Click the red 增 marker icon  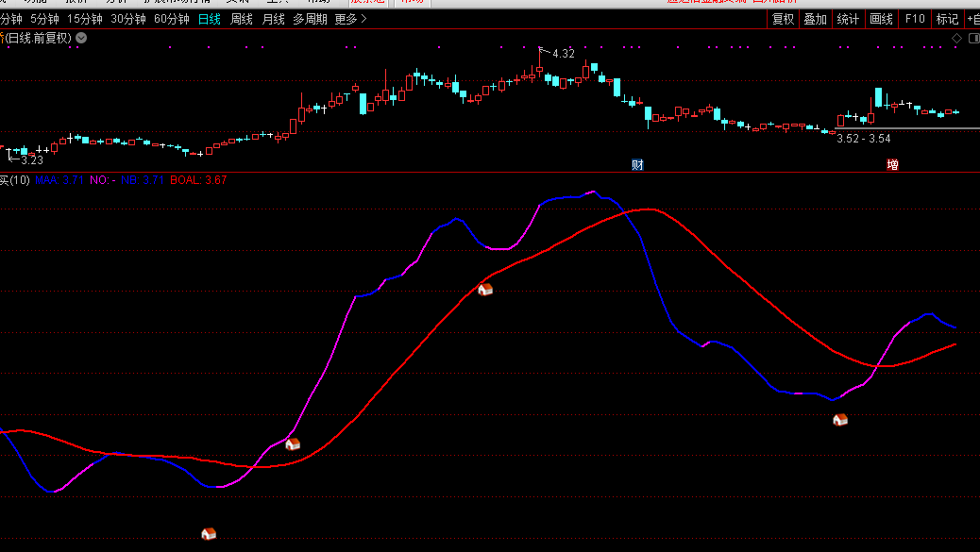(892, 164)
